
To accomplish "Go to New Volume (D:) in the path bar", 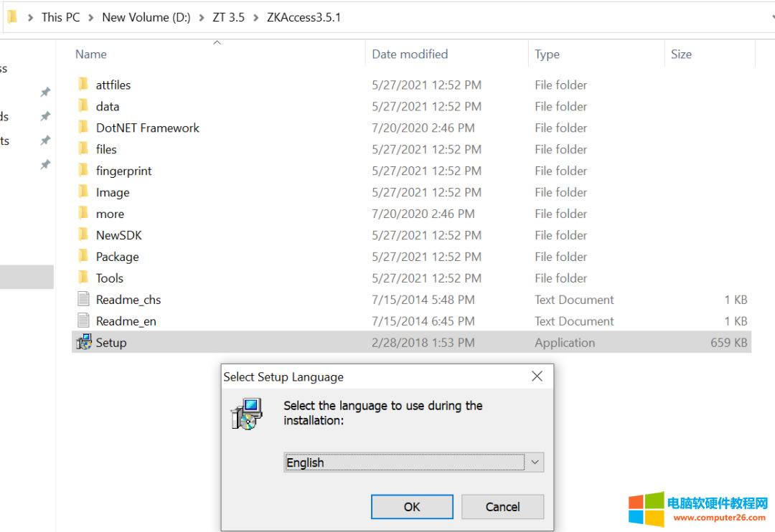I will [x=146, y=16].
